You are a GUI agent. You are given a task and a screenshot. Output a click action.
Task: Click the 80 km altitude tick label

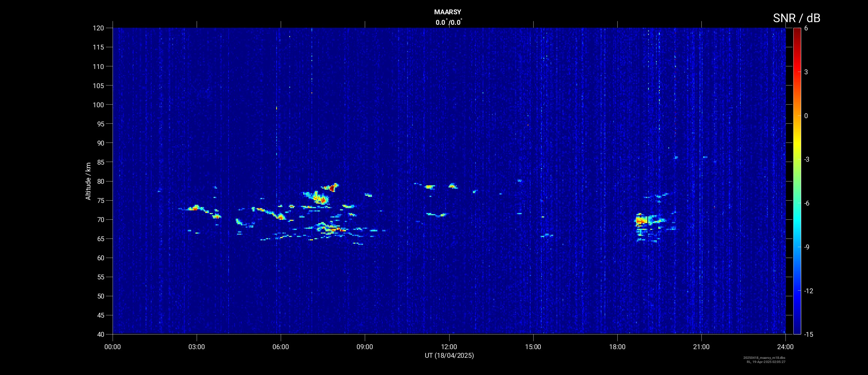click(x=100, y=181)
